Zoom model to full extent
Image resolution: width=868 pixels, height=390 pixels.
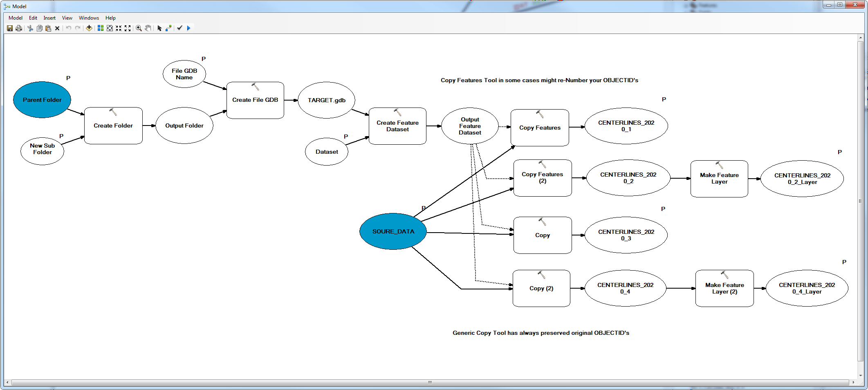pos(110,28)
